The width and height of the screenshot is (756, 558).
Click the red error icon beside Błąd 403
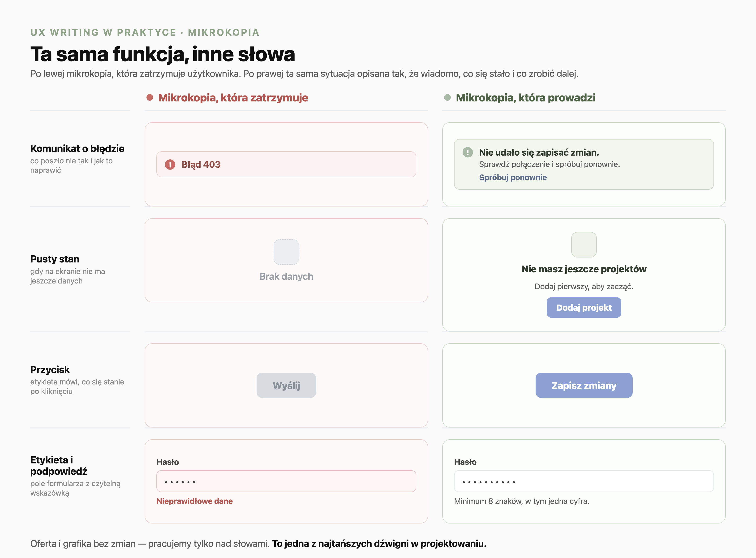coord(170,165)
